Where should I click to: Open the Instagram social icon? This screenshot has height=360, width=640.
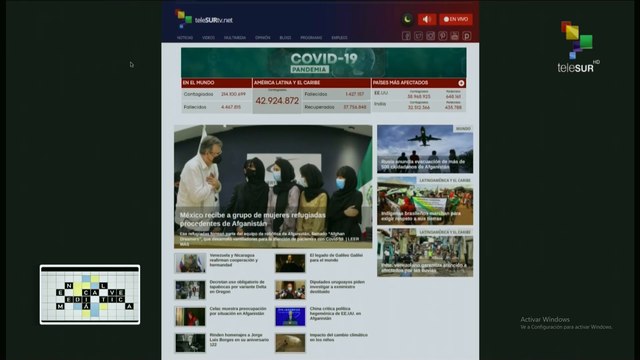pos(431,36)
